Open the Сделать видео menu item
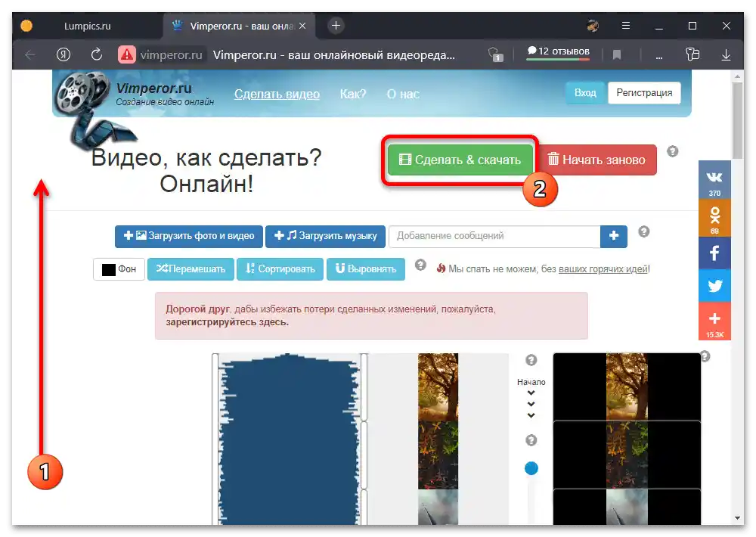Screen dimensions: 756x537 click(x=277, y=94)
